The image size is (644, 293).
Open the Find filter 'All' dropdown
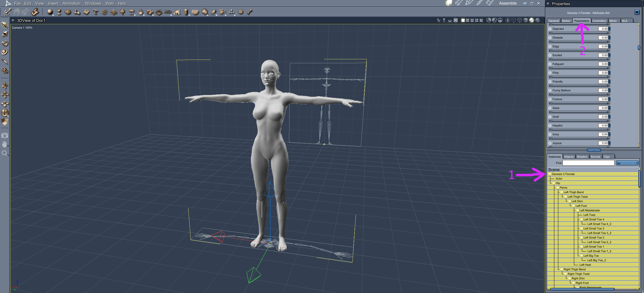(x=627, y=163)
